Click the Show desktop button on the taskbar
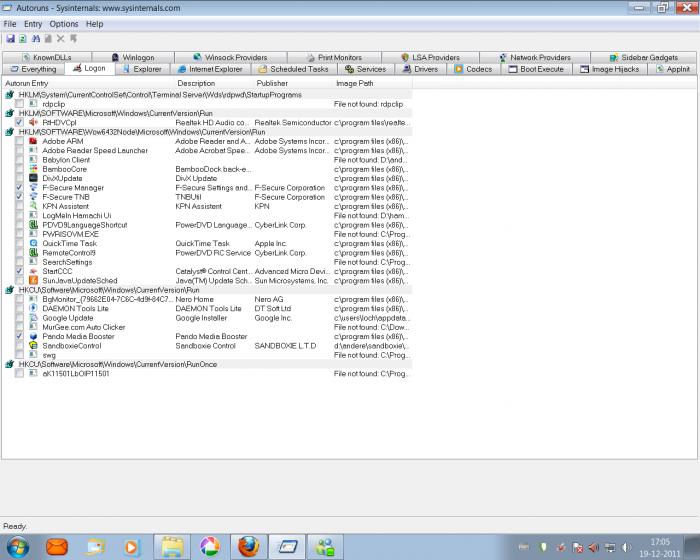This screenshot has width=700, height=560. pos(692,547)
